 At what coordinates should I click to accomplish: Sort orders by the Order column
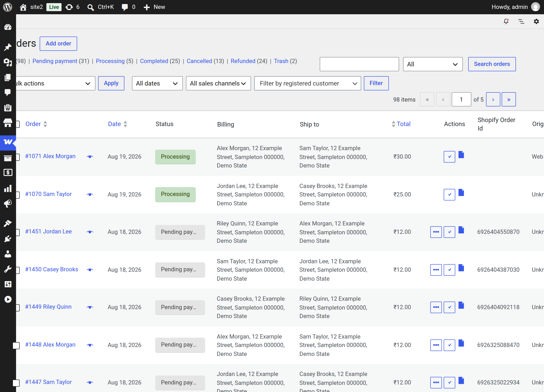(36, 124)
